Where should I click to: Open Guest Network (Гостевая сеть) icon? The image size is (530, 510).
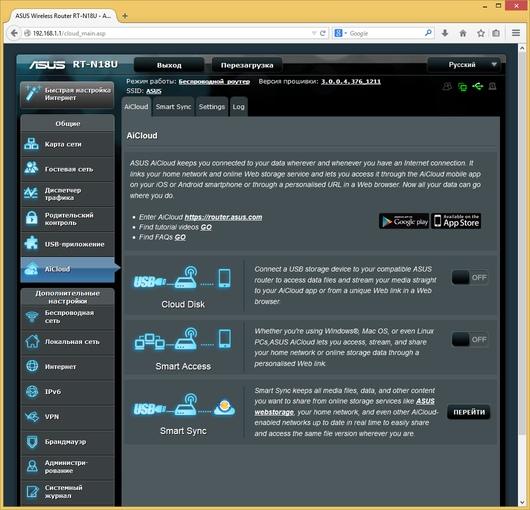click(x=31, y=168)
